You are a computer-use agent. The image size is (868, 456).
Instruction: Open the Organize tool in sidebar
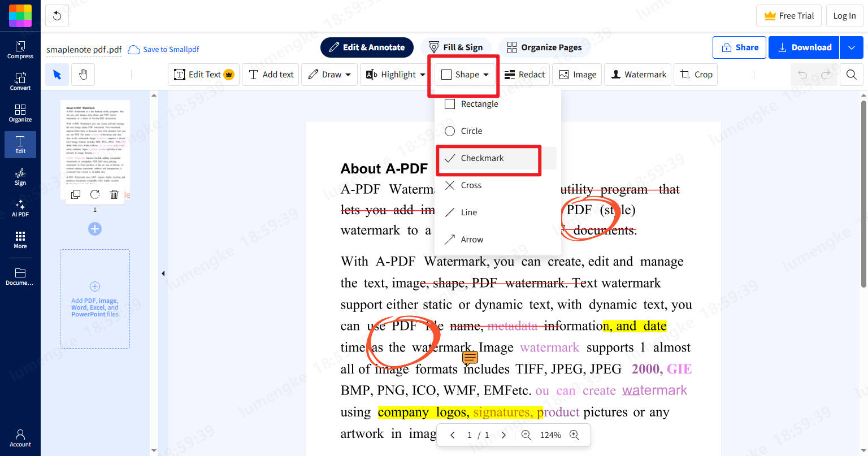pos(20,113)
